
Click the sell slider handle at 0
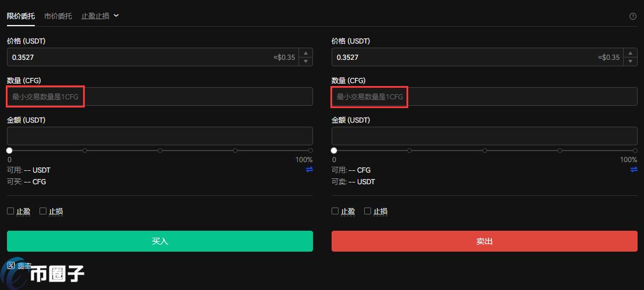(334, 151)
